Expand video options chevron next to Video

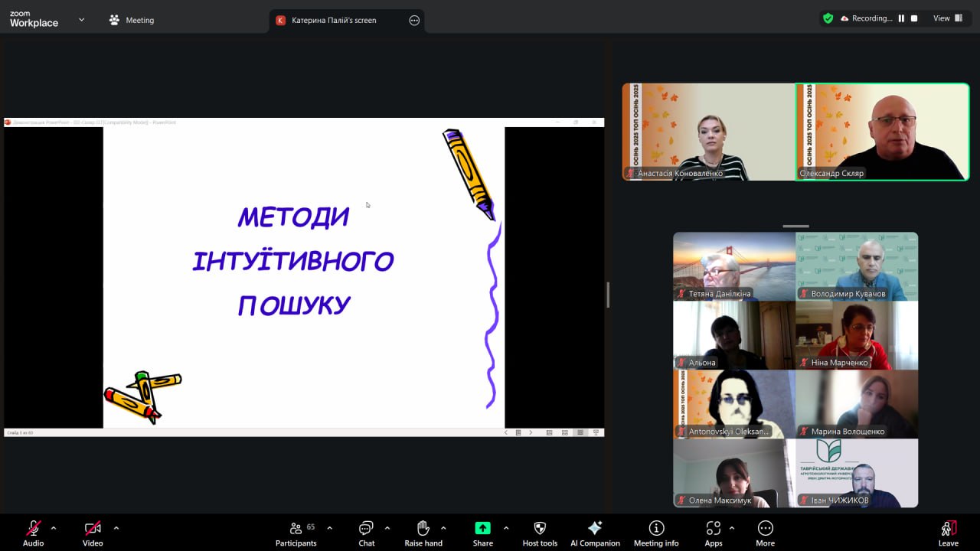pyautogui.click(x=116, y=528)
